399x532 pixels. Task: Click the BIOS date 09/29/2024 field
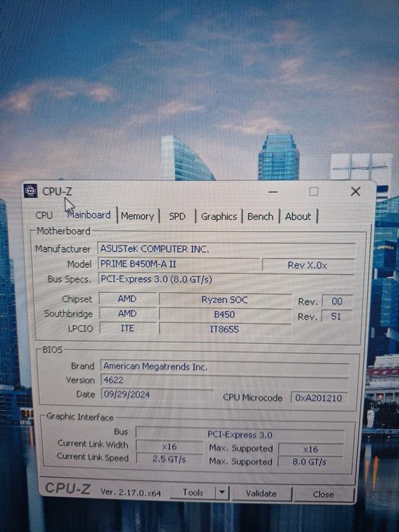tap(157, 394)
